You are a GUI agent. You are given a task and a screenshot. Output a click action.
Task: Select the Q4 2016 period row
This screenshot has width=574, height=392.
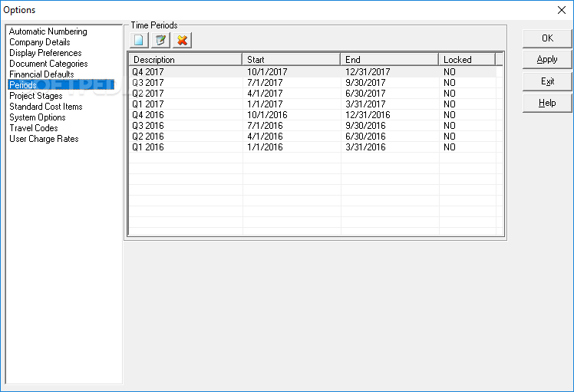[x=313, y=115]
